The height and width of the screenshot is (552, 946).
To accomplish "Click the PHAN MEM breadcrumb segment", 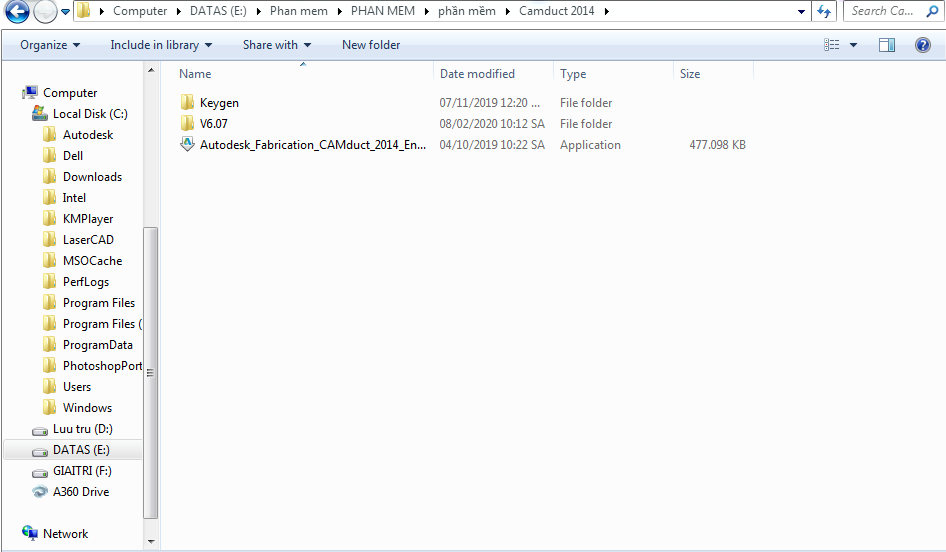I will (x=383, y=11).
